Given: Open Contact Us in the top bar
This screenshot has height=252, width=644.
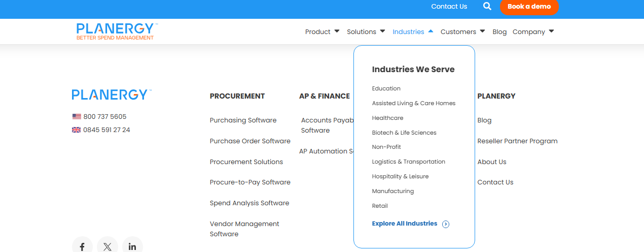Looking at the screenshot, I should 449,7.
